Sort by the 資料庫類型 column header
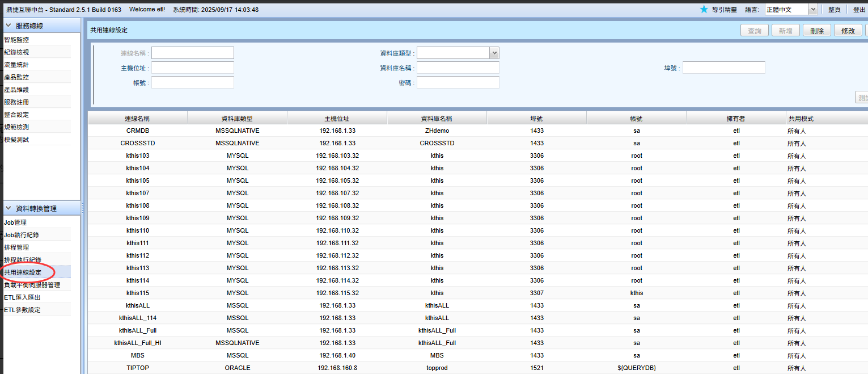This screenshot has height=374, width=868. (237, 119)
